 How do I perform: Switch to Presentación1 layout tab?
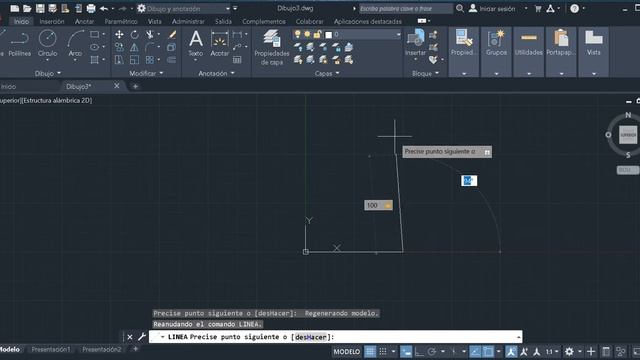coord(51,349)
